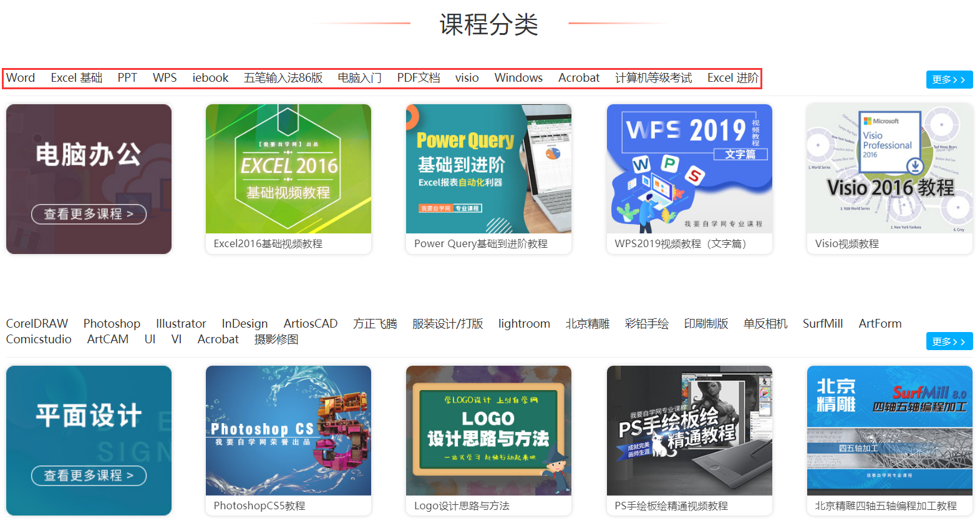Image resolution: width=980 pixels, height=523 pixels.
Task: Open the Visio 2016 教程 thumbnail
Action: pos(890,169)
